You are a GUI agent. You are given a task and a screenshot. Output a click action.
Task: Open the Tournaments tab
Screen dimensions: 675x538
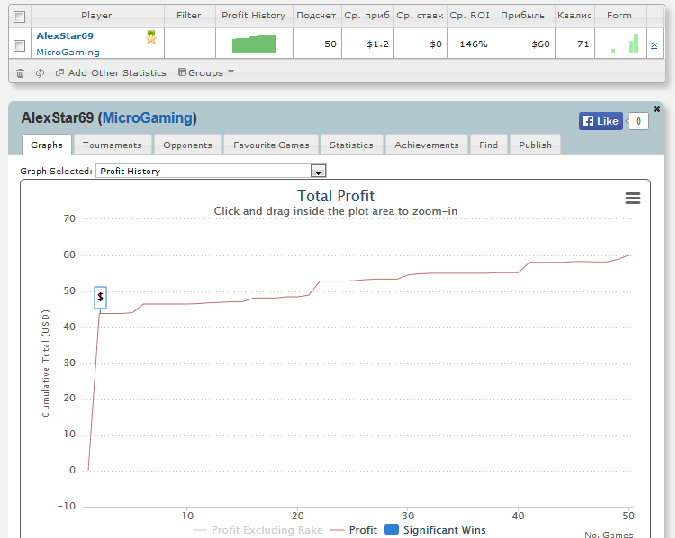[x=112, y=145]
